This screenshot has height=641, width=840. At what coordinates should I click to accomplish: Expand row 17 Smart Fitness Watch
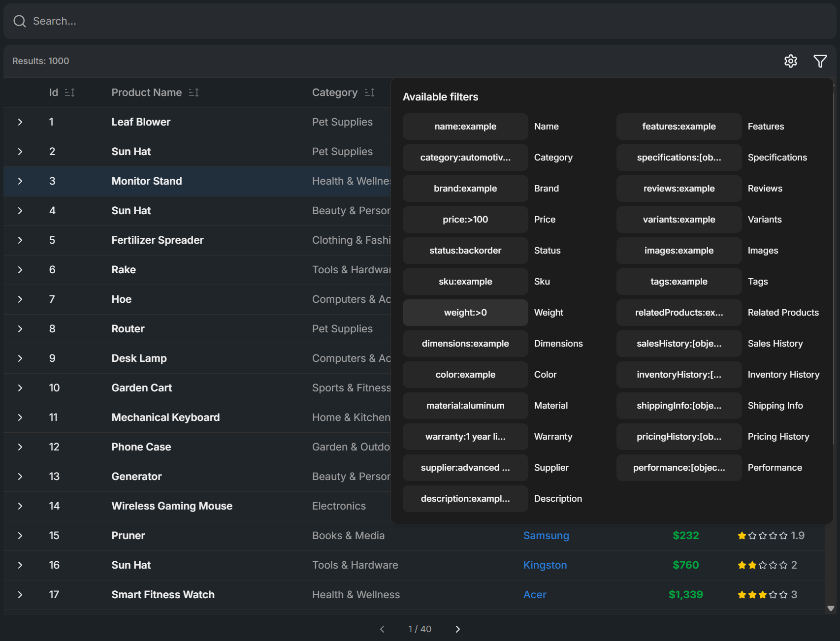coord(20,595)
